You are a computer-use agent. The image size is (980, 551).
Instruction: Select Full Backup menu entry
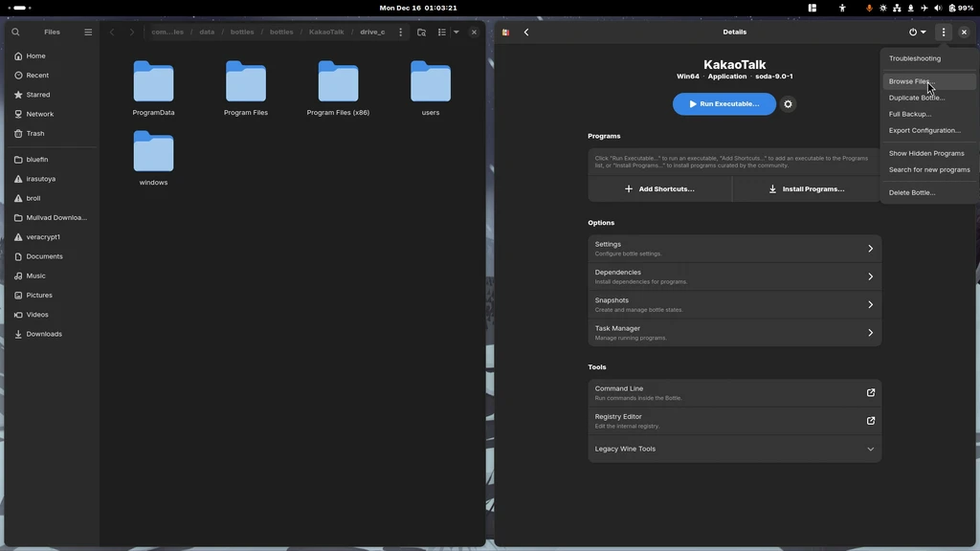click(x=928, y=114)
